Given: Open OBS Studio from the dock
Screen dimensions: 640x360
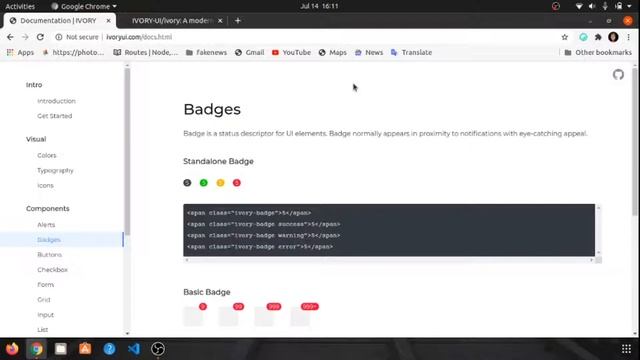Looking at the screenshot, I should click(x=158, y=349).
